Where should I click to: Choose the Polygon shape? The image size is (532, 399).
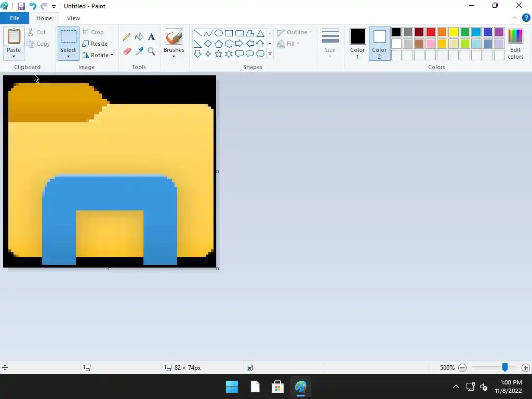[x=250, y=33]
